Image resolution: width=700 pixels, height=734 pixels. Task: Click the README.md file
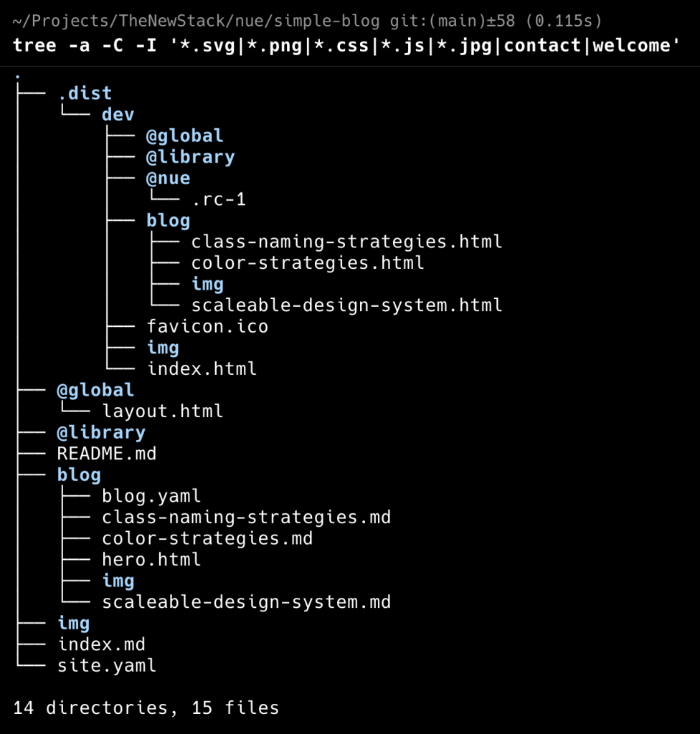107,454
